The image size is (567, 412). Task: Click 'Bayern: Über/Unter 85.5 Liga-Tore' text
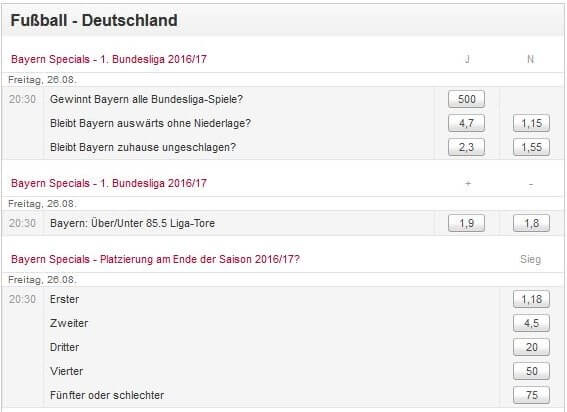(x=132, y=223)
